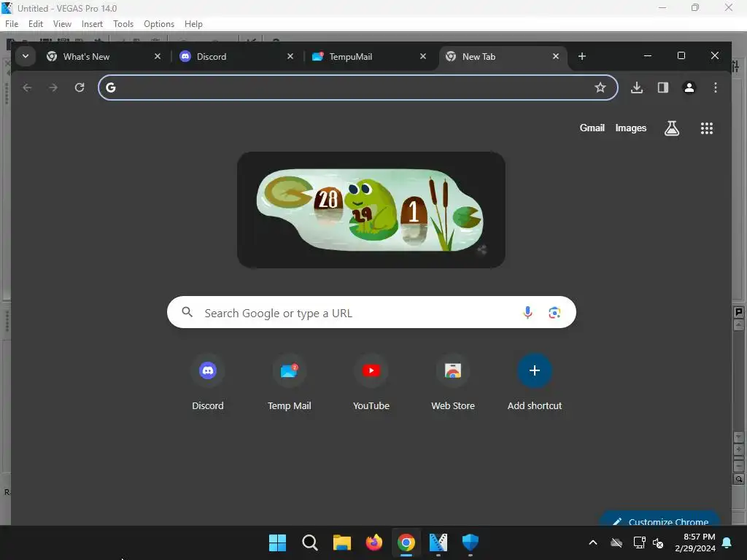Switch to the Discord tab
This screenshot has width=747, height=560.
pyautogui.click(x=236, y=57)
